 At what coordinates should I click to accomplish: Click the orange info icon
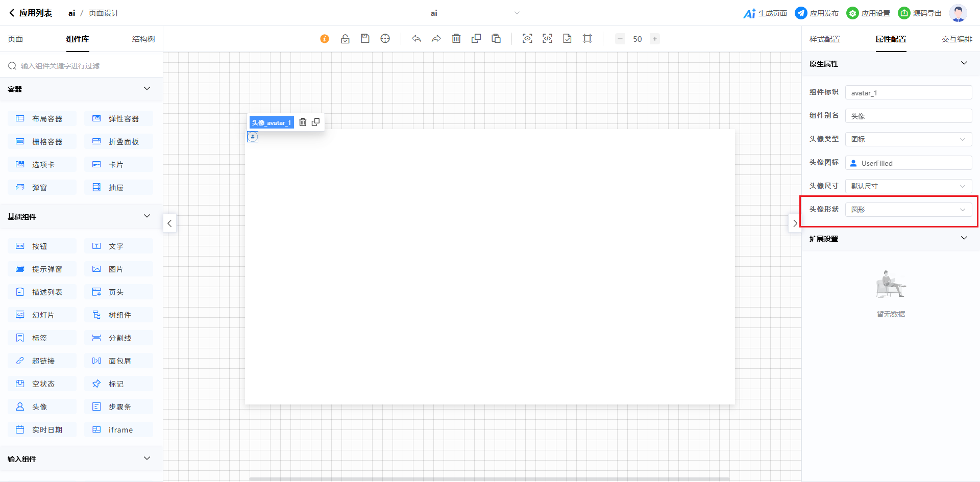[325, 39]
